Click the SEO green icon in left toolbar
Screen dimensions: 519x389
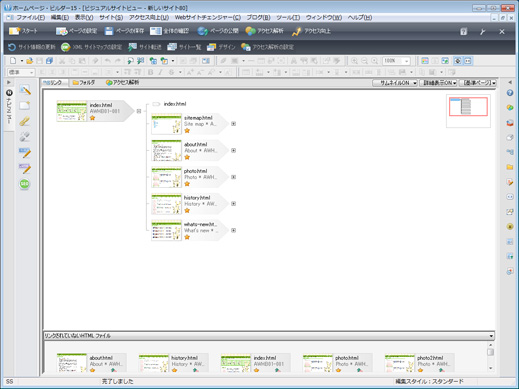click(x=24, y=184)
